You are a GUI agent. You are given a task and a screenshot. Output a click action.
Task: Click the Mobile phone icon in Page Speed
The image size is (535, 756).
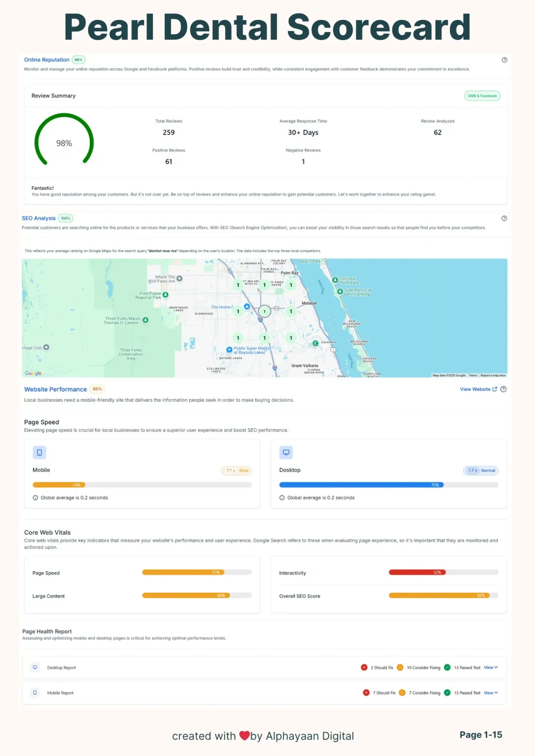(39, 452)
